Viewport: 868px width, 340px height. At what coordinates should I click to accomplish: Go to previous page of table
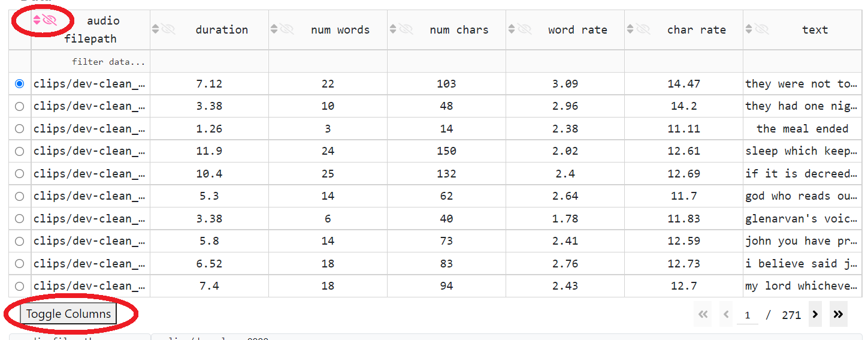pos(726,314)
